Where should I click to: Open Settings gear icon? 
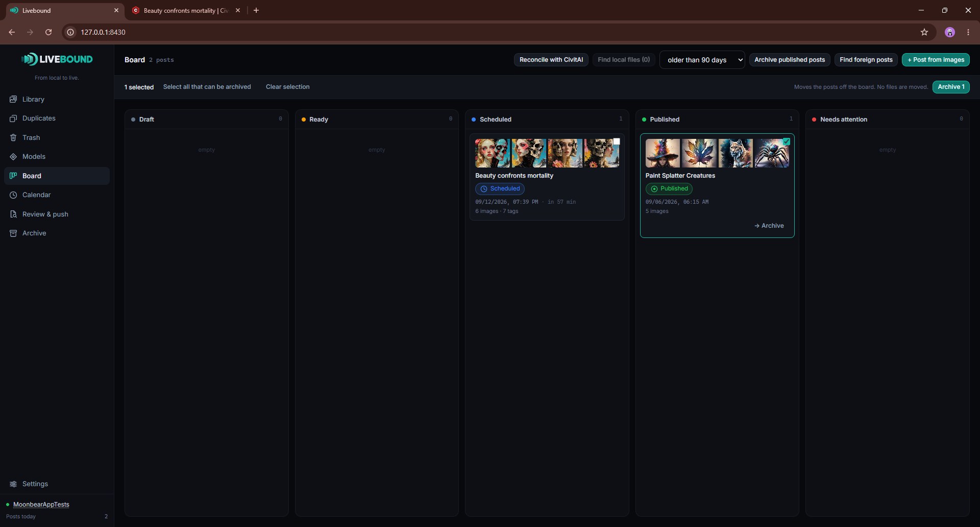[x=13, y=484]
